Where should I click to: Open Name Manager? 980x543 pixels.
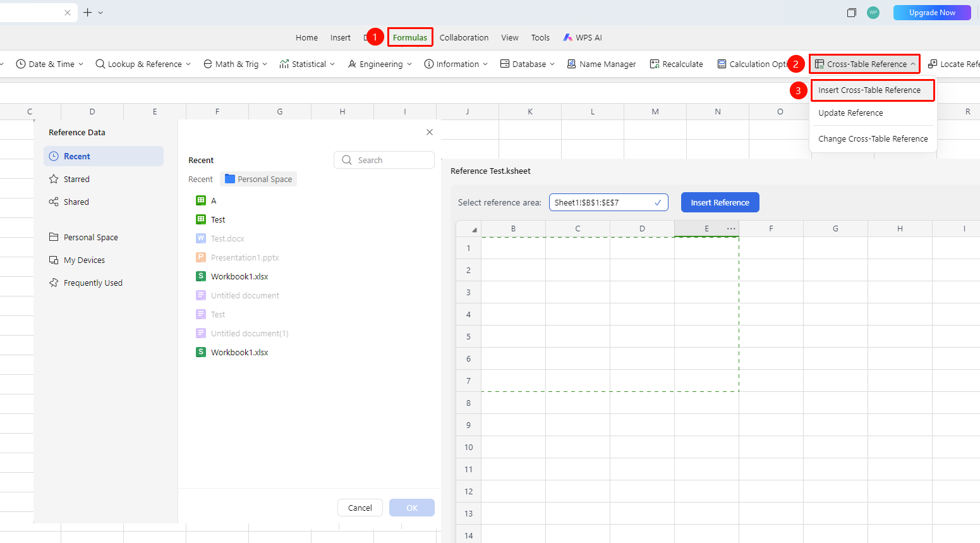coord(601,64)
